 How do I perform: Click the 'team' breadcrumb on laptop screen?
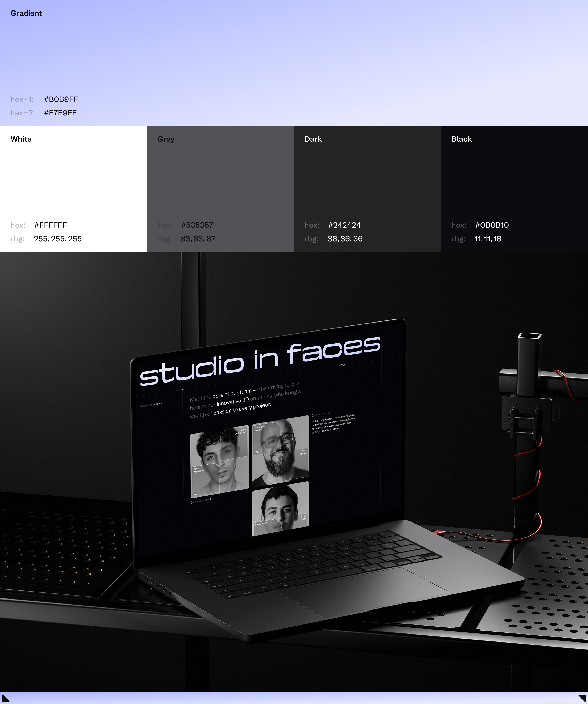tap(159, 404)
